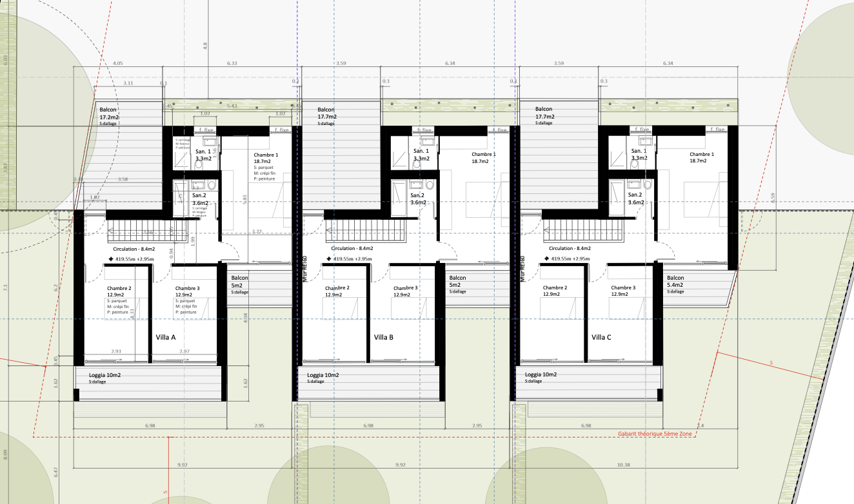Click "Gabarit théorique 5ème Zone" red text
The height and width of the screenshot is (504, 854).
[x=655, y=434]
